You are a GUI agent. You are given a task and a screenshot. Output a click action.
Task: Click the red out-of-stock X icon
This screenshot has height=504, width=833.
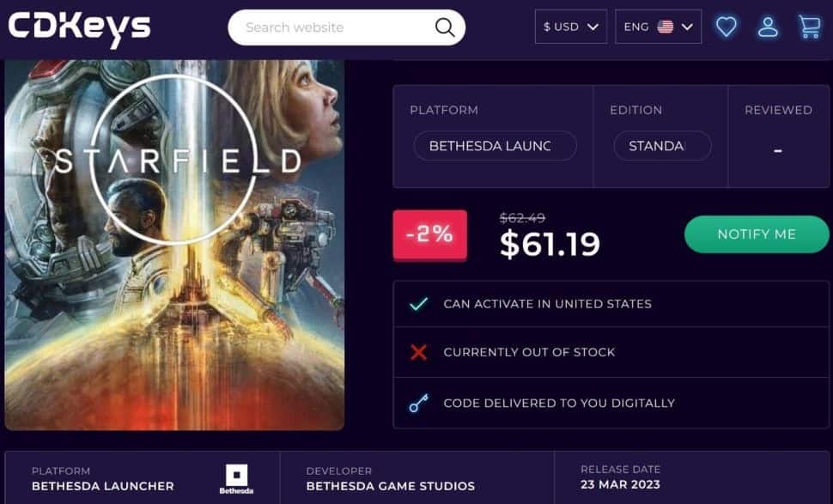(419, 352)
